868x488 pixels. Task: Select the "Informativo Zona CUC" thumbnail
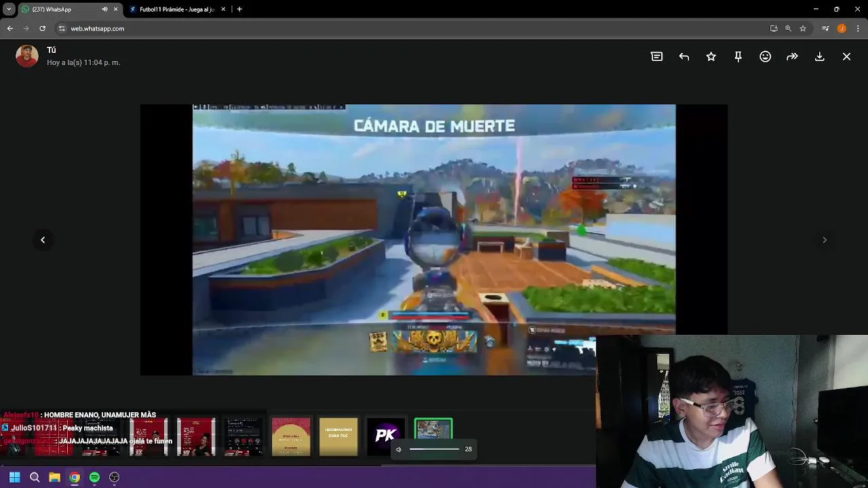pos(338,436)
